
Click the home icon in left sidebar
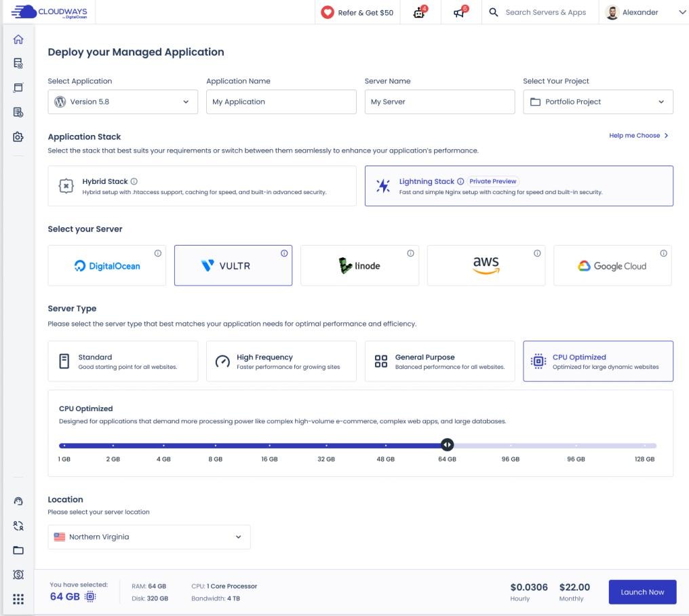[x=18, y=41]
